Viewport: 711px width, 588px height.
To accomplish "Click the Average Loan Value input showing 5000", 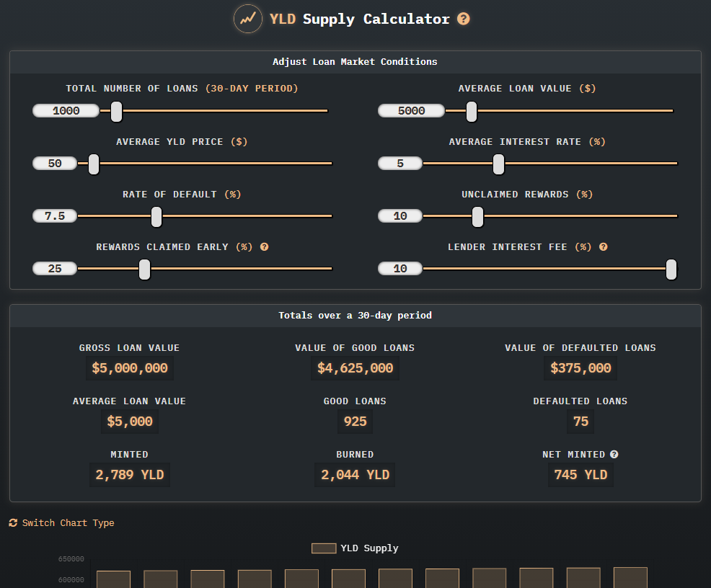I will (x=411, y=110).
